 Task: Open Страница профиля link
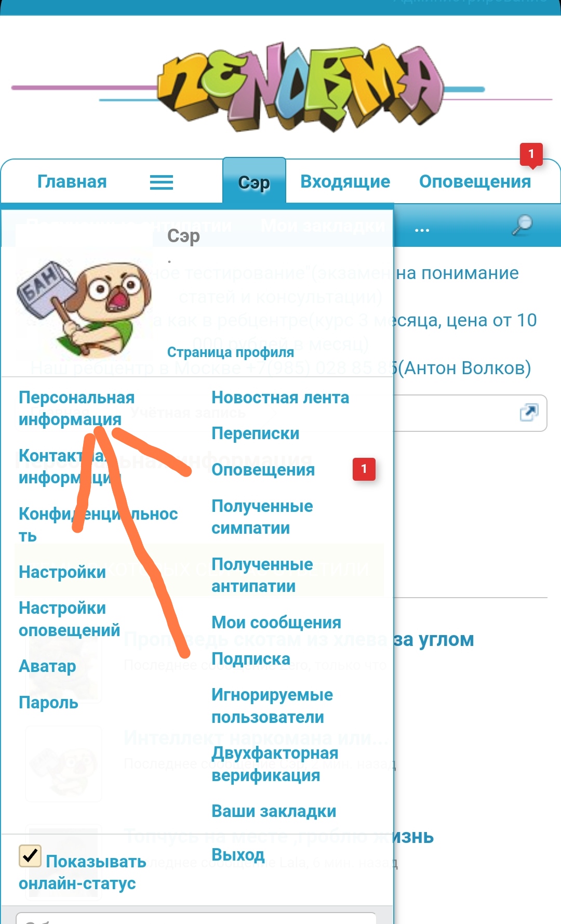click(231, 352)
